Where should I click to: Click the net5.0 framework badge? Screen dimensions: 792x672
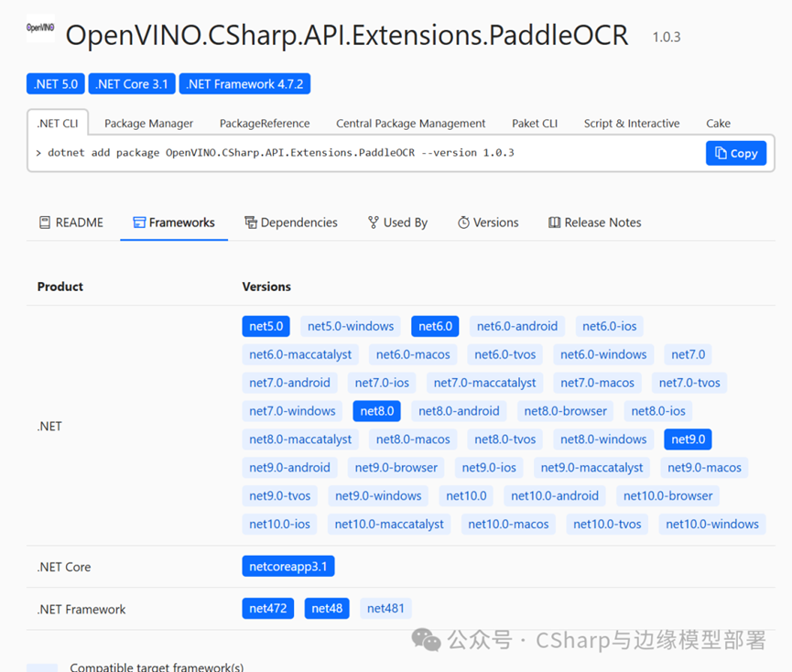click(266, 326)
